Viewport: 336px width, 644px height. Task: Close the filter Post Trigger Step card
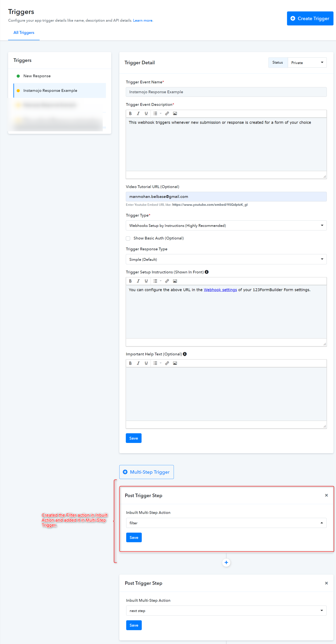(326, 495)
